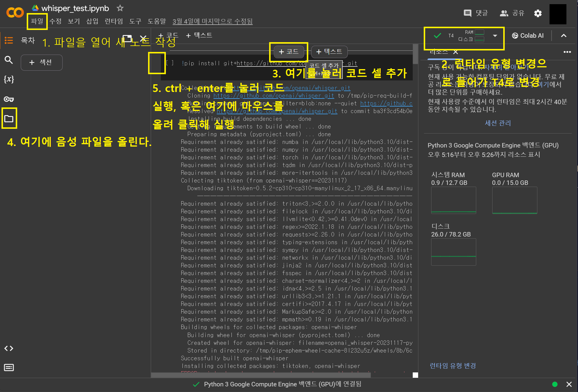Click the user account avatar
578x392 pixels.
pyautogui.click(x=558, y=14)
